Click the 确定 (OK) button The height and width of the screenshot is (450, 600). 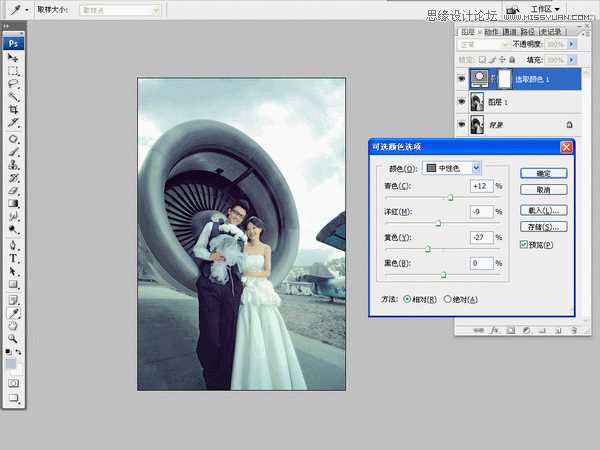coord(543,173)
